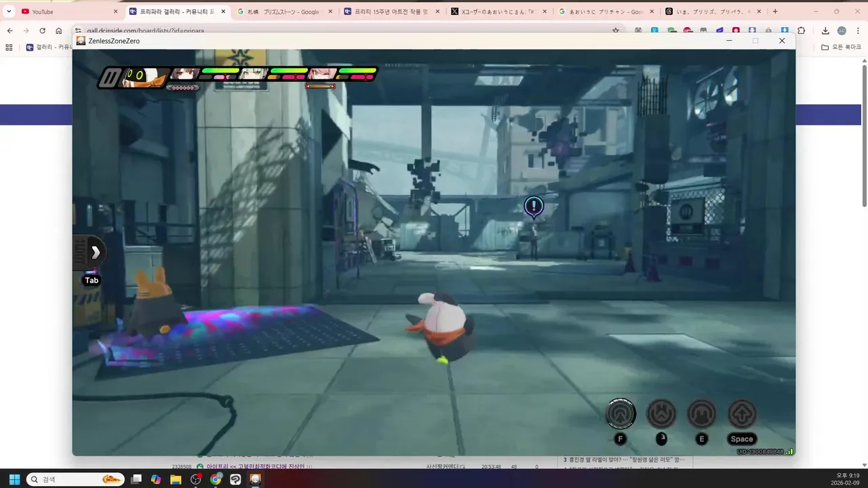Switch to the X user あおいうに tab

pos(500,12)
